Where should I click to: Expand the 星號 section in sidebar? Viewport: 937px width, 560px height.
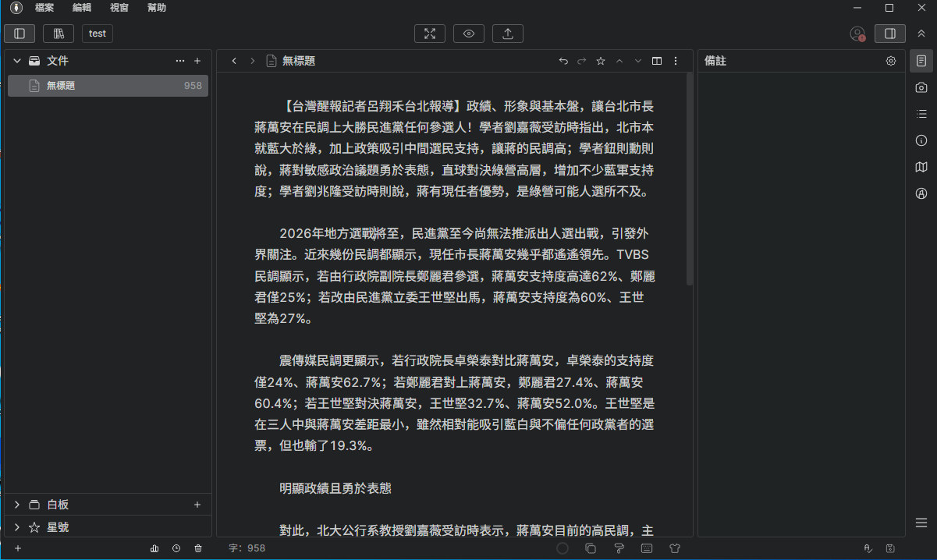coord(16,526)
